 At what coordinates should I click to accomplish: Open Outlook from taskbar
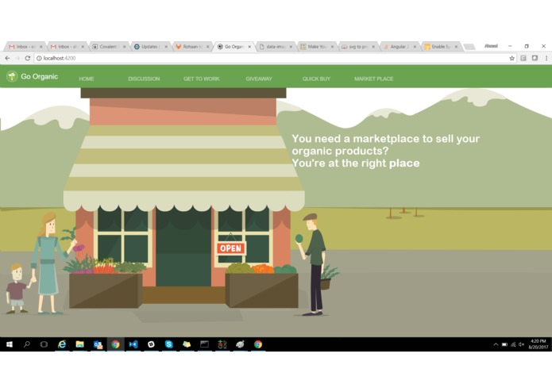coord(98,344)
